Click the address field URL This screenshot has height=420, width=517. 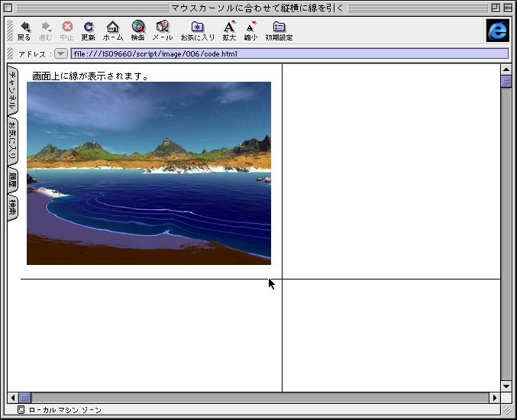point(289,53)
